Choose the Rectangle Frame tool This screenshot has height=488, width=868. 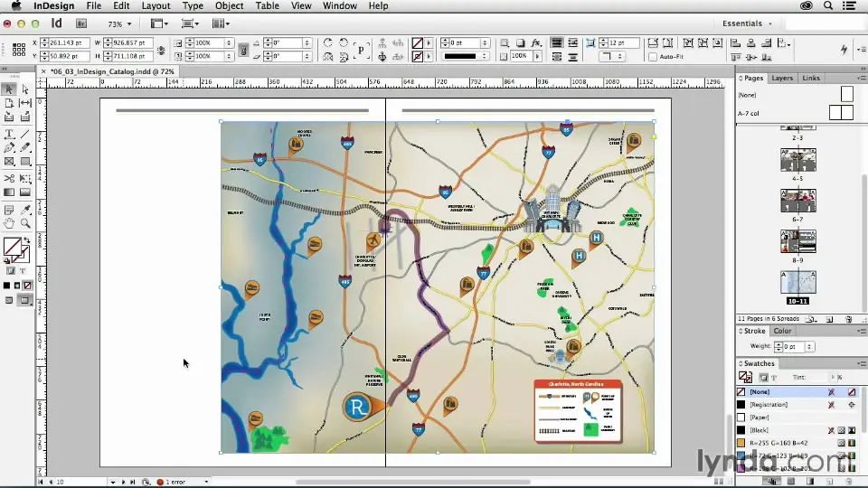click(9, 162)
